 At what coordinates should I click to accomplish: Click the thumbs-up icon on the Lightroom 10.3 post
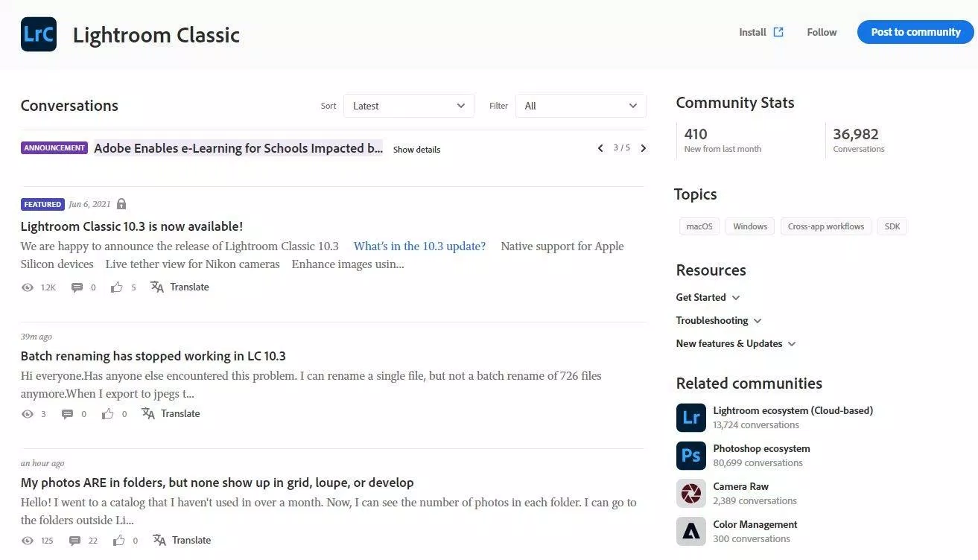coord(117,287)
